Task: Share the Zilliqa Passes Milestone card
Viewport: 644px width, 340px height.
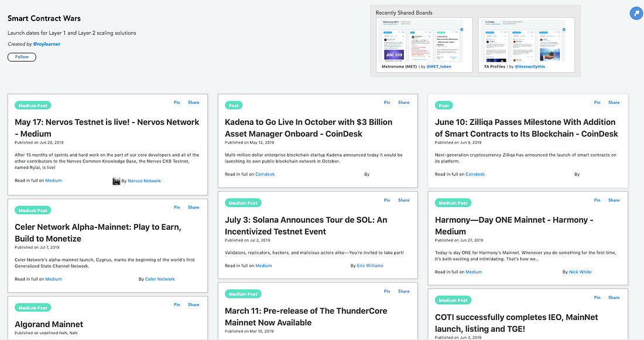Action: [x=614, y=103]
